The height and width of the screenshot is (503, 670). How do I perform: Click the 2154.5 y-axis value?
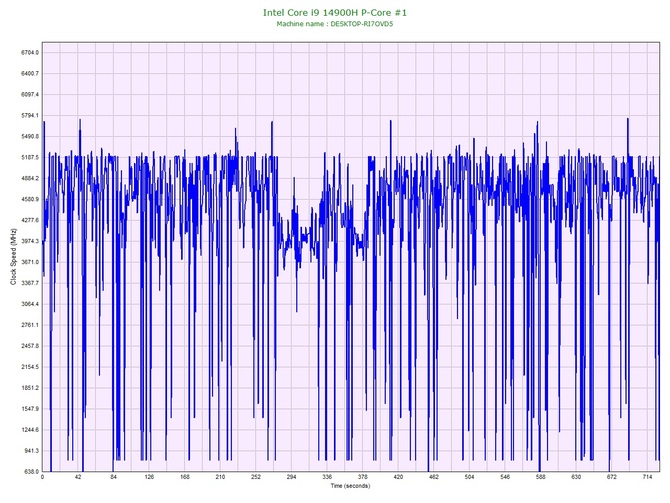(x=30, y=367)
